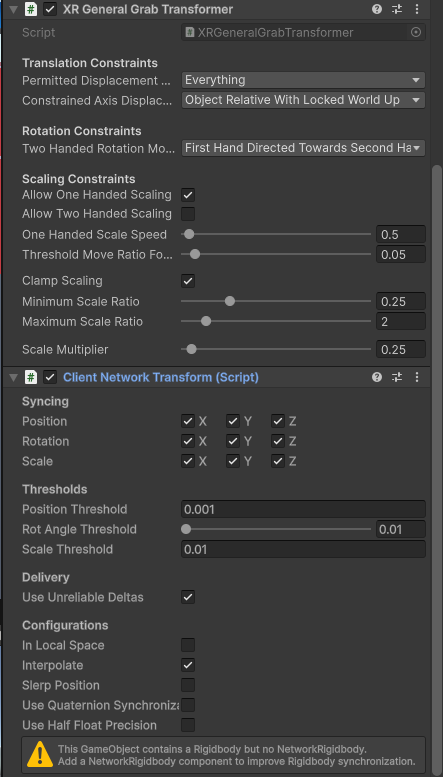The image size is (443, 777).
Task: Open XR General Grab Transformer kebab menu
Action: (417, 9)
